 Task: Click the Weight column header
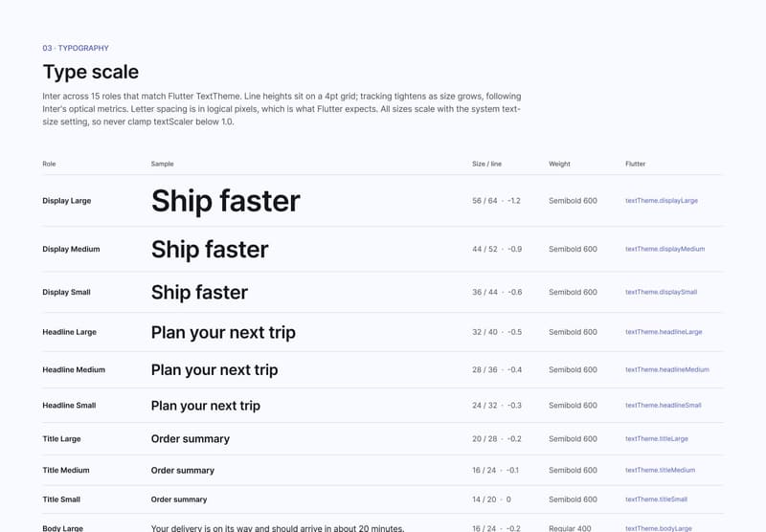pos(559,164)
